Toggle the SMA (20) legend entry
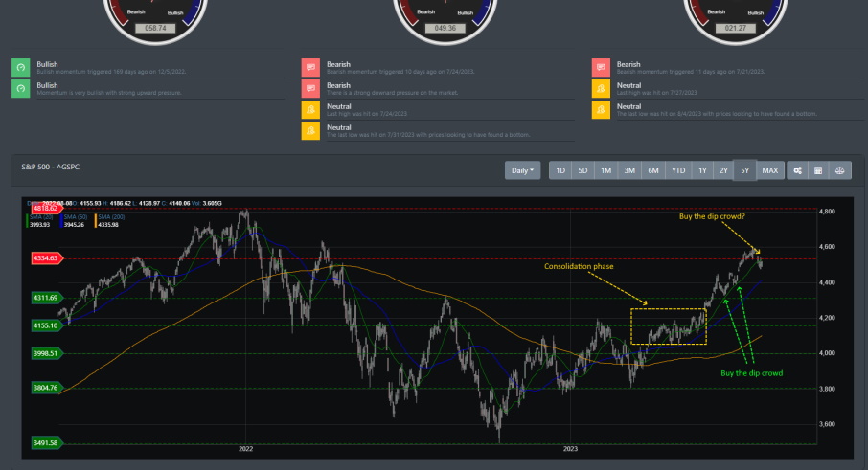Screen dimensions: 868x470 tap(42, 217)
